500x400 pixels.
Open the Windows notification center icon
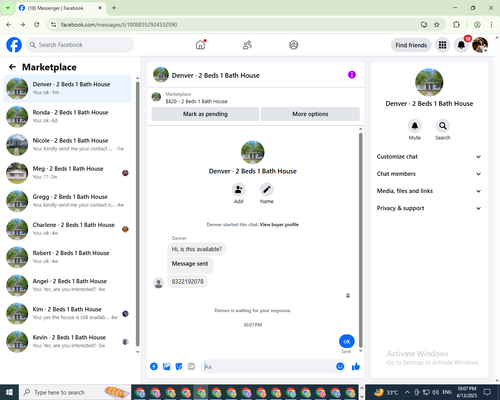click(x=487, y=392)
